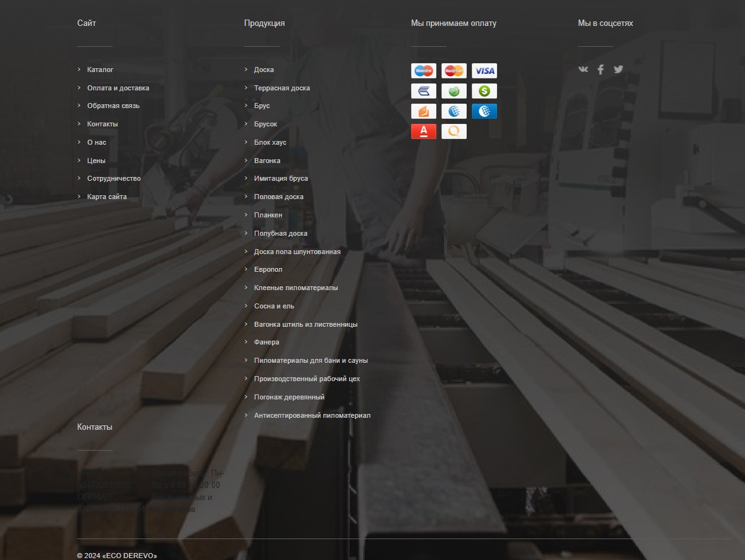Open the Террасная доска product link

pos(282,88)
